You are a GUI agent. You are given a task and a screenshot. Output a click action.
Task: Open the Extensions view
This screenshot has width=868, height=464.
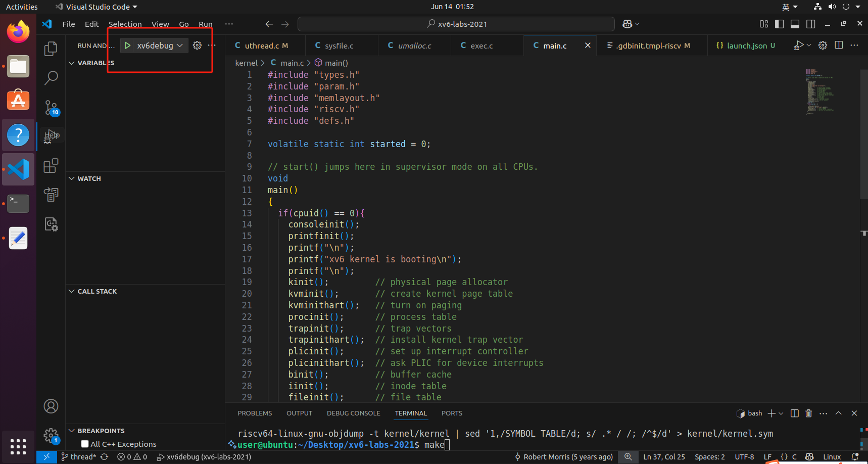(x=51, y=165)
